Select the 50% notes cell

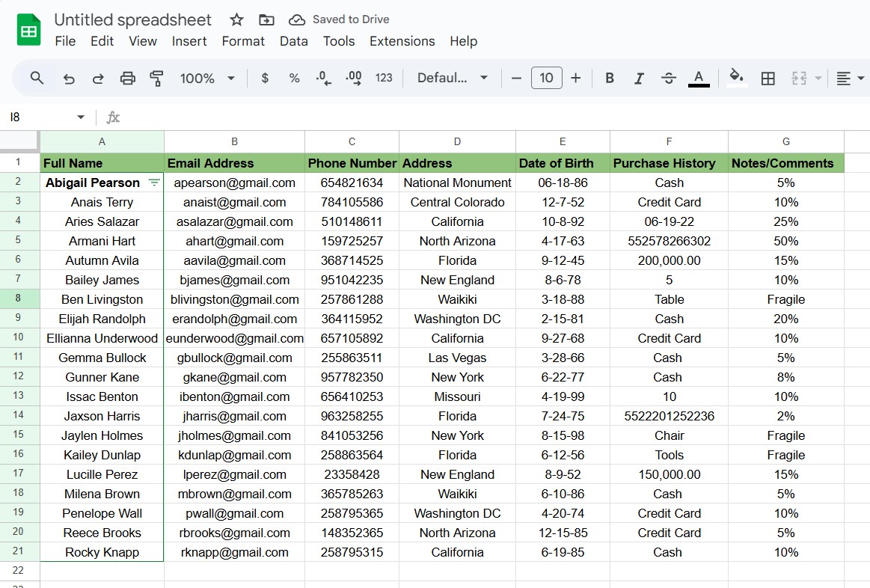pos(785,241)
